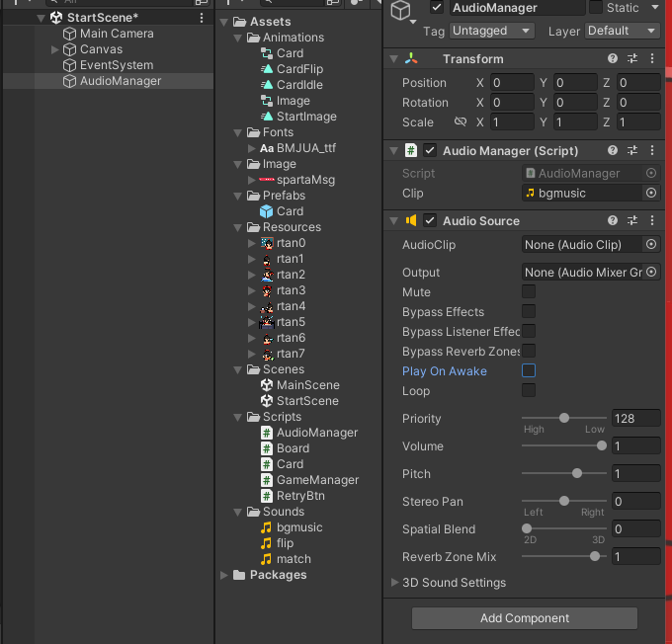The height and width of the screenshot is (644, 672).
Task: Disable the Audio Source component checkbox
Action: (430, 220)
